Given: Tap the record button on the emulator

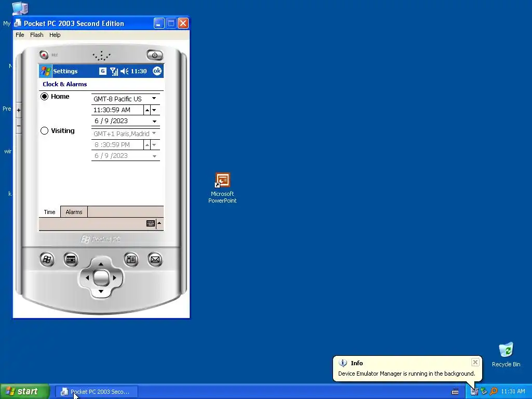Looking at the screenshot, I should tap(44, 55).
